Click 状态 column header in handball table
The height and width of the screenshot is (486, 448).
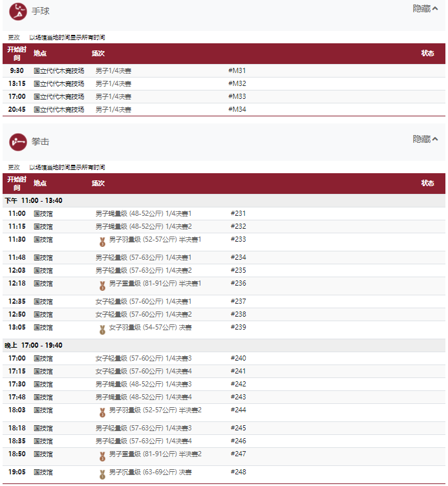tap(427, 53)
